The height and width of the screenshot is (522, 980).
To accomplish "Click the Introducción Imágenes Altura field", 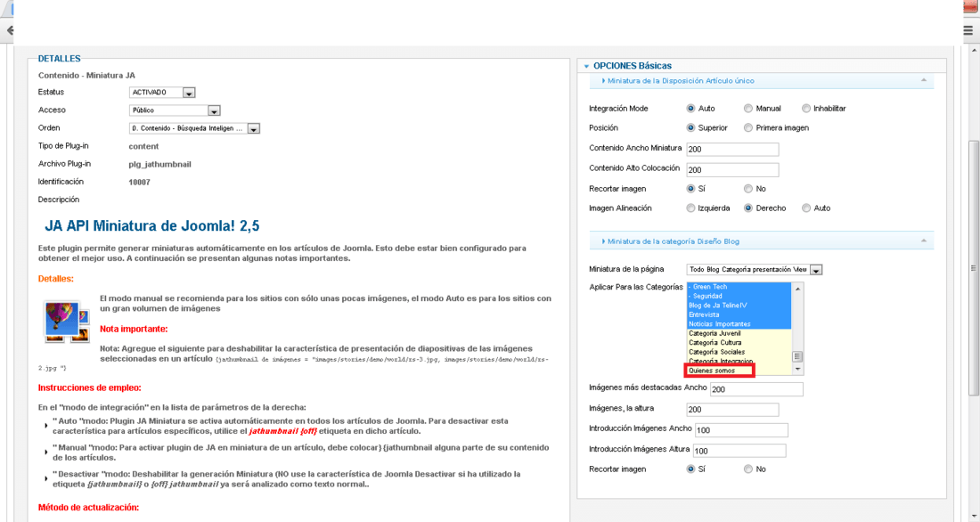I will pos(739,451).
